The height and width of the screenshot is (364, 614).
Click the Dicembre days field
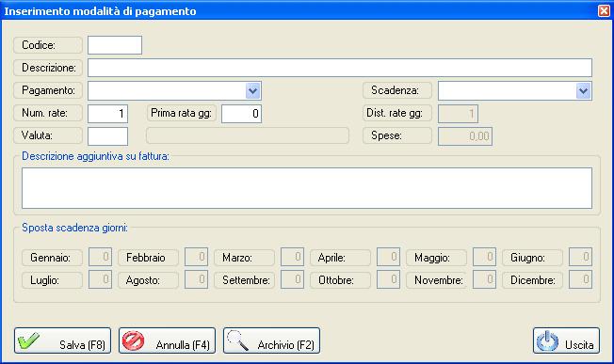pyautogui.click(x=580, y=279)
